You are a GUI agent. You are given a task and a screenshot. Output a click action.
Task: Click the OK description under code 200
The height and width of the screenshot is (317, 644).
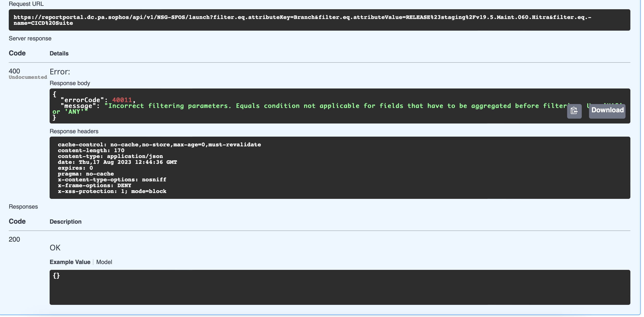55,247
